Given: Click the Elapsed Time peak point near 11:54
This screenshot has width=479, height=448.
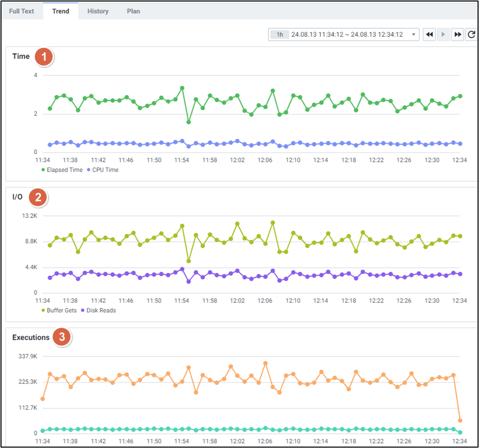Looking at the screenshot, I should [x=182, y=88].
